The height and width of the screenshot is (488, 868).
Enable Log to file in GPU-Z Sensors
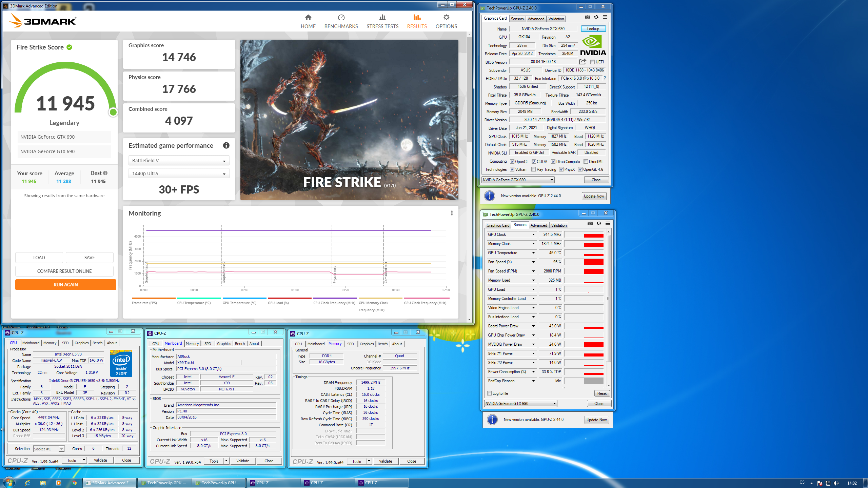(x=489, y=393)
